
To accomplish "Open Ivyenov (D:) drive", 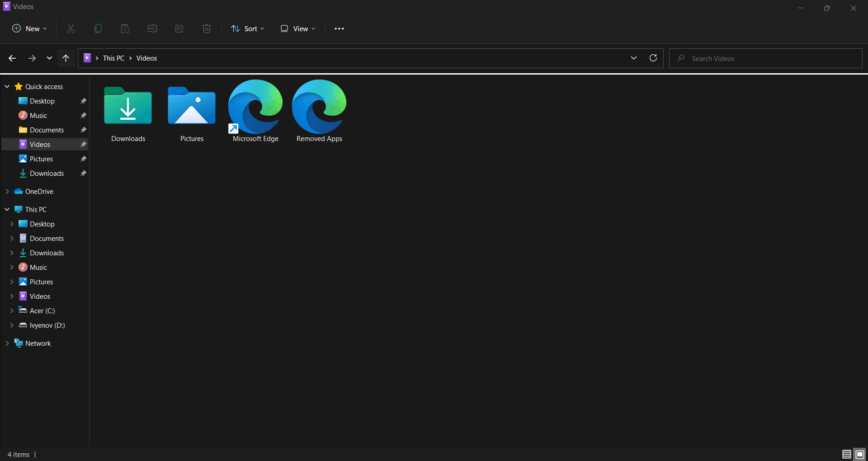I will point(47,325).
